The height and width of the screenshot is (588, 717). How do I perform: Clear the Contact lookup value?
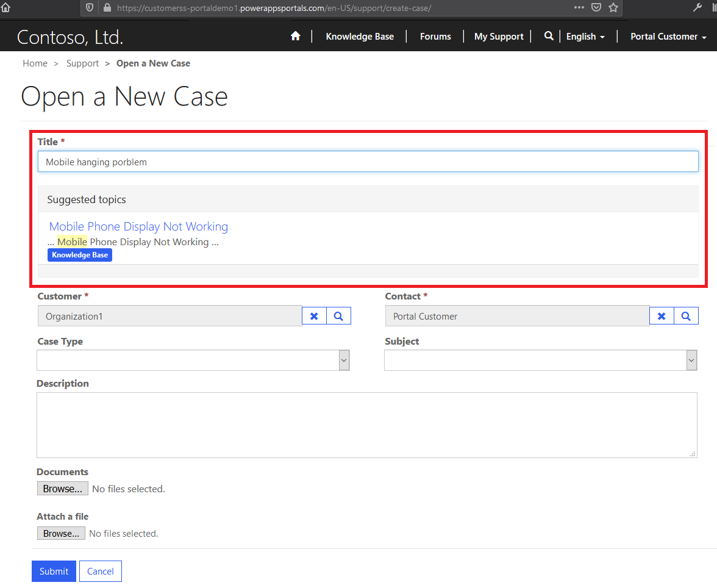pos(662,316)
